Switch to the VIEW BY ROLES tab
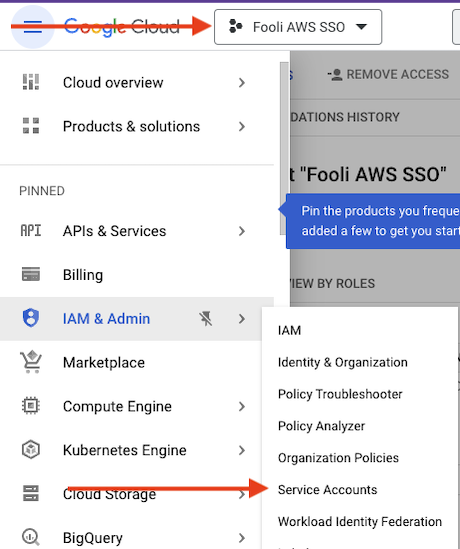460x549 pixels. point(333,284)
